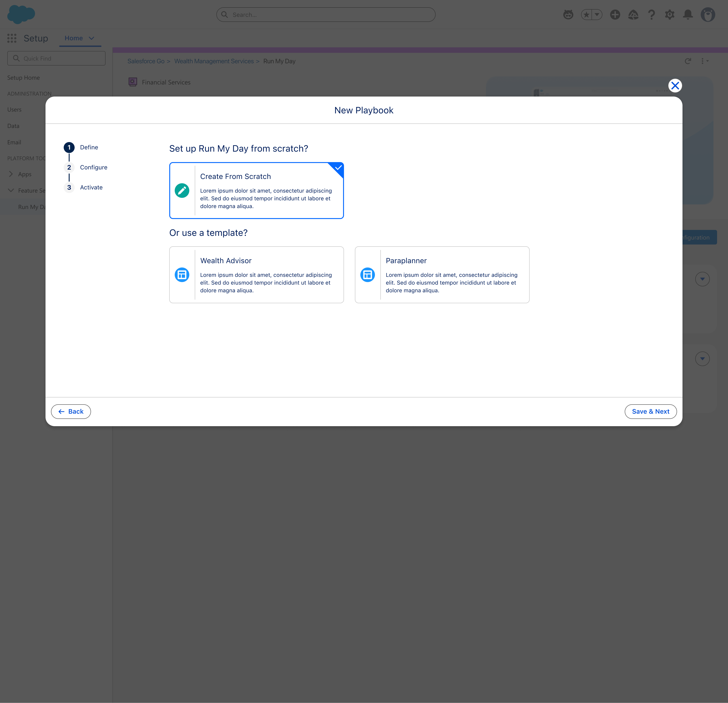The width and height of the screenshot is (728, 703).
Task: Select the Wealth Advisor template card
Action: (256, 275)
